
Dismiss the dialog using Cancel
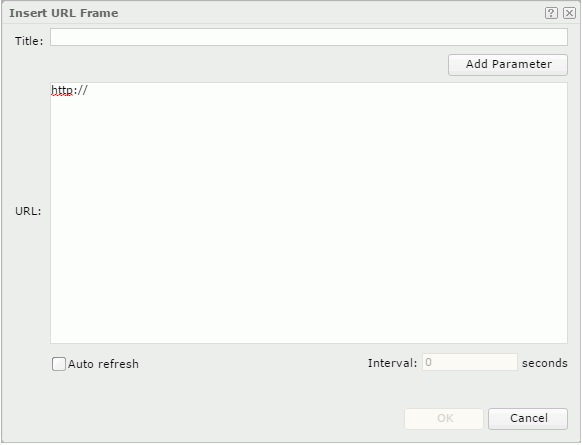click(528, 419)
